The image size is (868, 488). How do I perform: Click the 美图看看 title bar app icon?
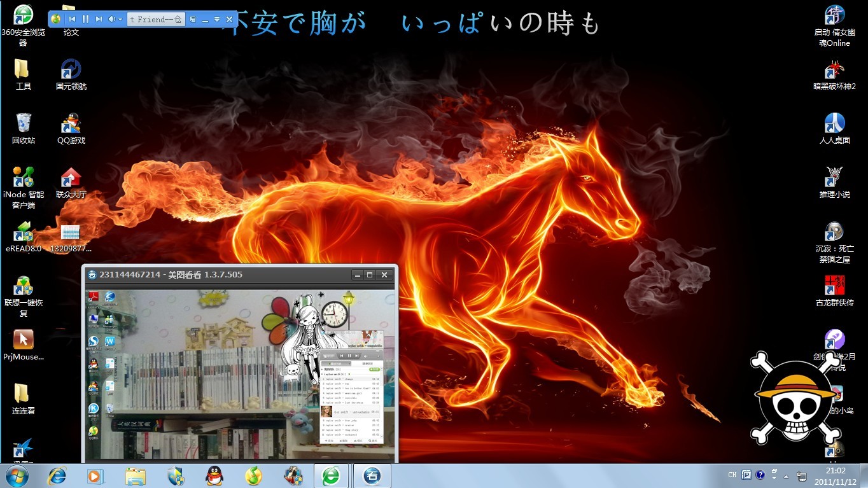point(92,275)
